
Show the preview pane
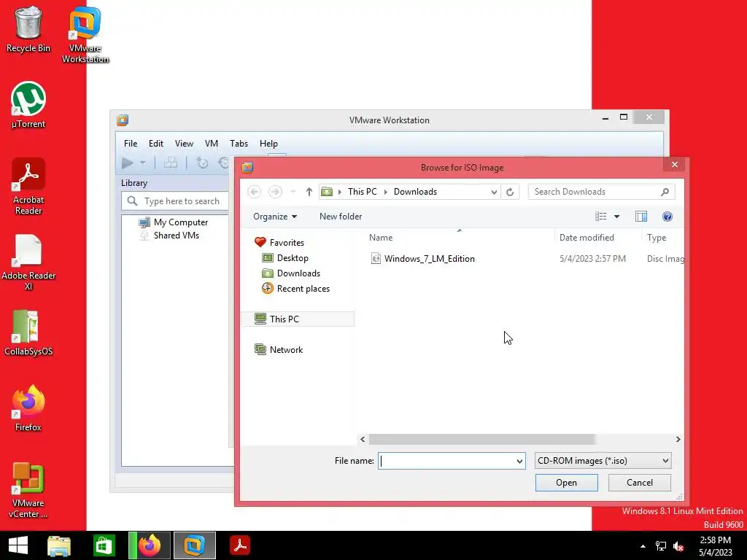[x=641, y=217]
